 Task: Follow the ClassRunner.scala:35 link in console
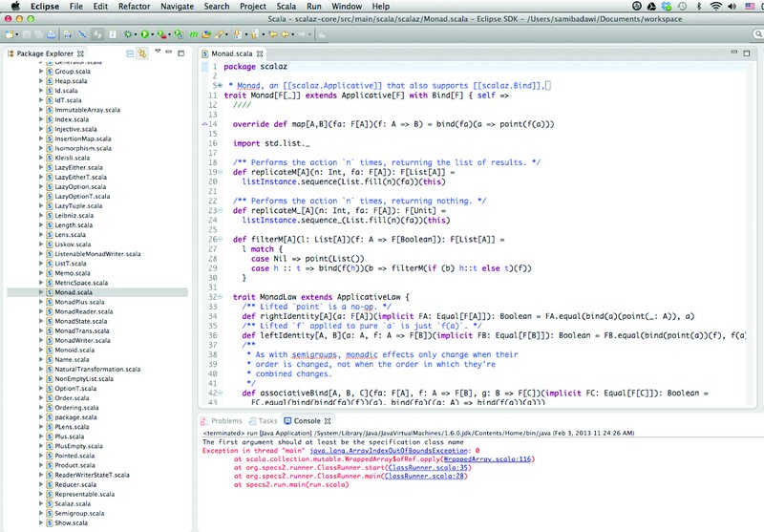(427, 468)
